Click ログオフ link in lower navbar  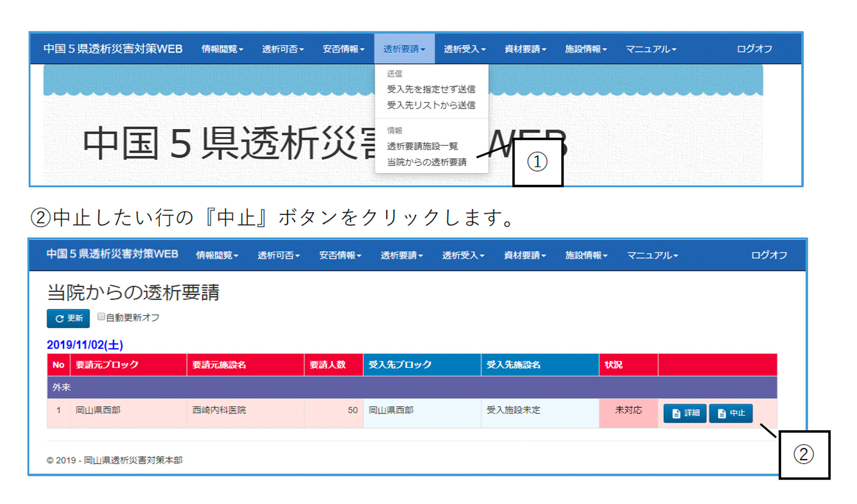click(x=769, y=255)
